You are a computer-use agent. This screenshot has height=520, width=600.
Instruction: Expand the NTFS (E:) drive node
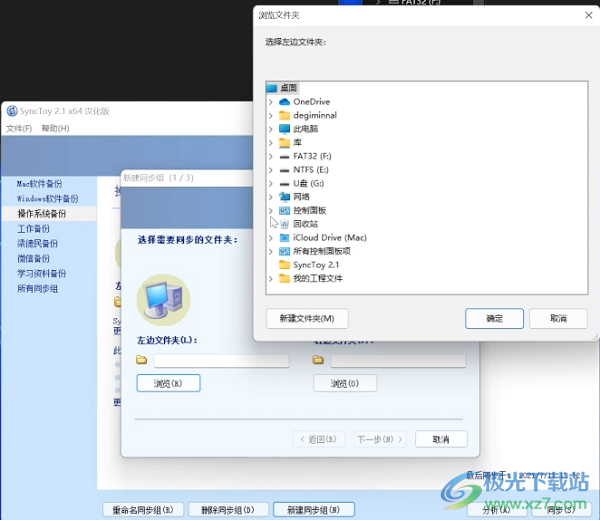tap(271, 170)
